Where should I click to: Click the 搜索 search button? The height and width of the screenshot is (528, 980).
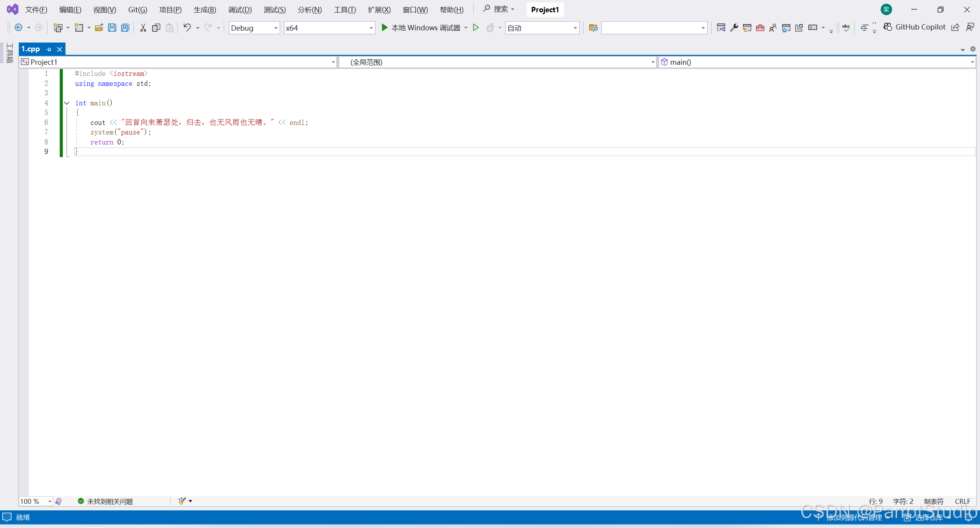coord(499,9)
